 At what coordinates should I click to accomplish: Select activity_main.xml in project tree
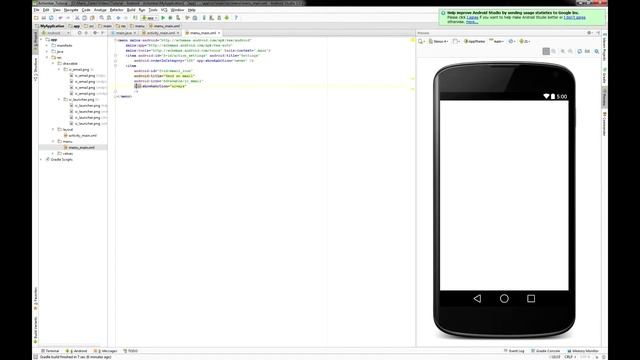80,136
